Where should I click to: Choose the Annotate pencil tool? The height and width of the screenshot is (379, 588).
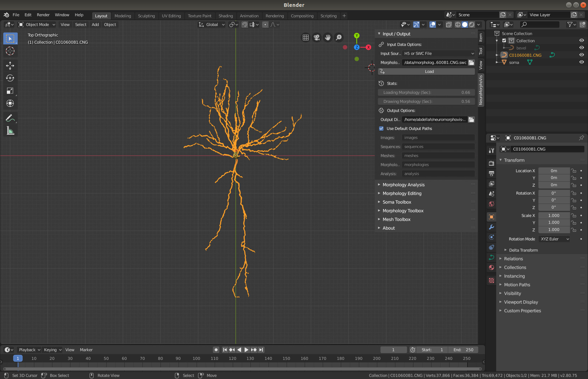point(10,118)
